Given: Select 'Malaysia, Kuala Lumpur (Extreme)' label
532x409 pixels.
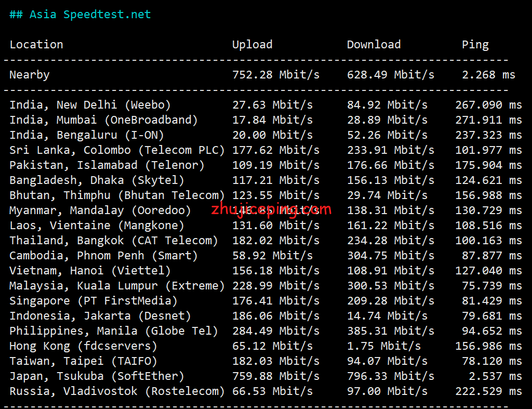Looking at the screenshot, I should (117, 286).
